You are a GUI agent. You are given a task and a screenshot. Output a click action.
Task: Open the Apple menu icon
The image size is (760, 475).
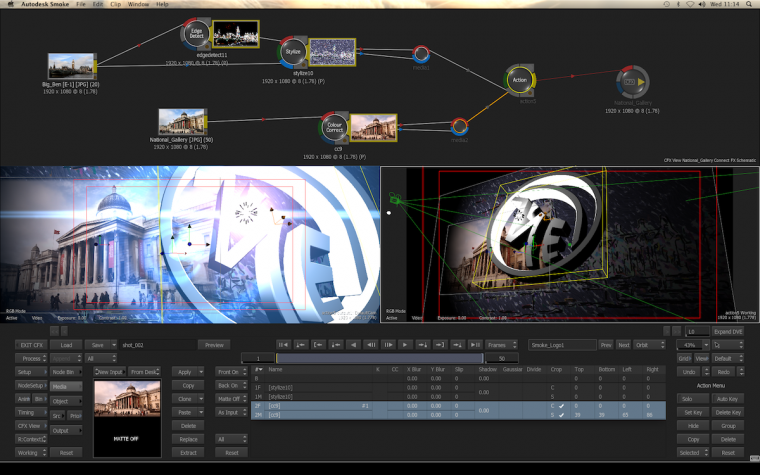(x=11, y=4)
